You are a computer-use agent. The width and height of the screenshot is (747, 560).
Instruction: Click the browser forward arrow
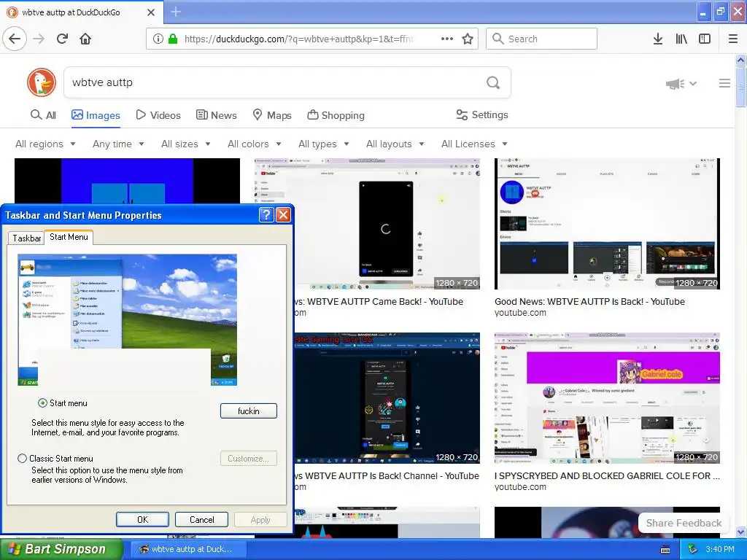click(x=39, y=39)
